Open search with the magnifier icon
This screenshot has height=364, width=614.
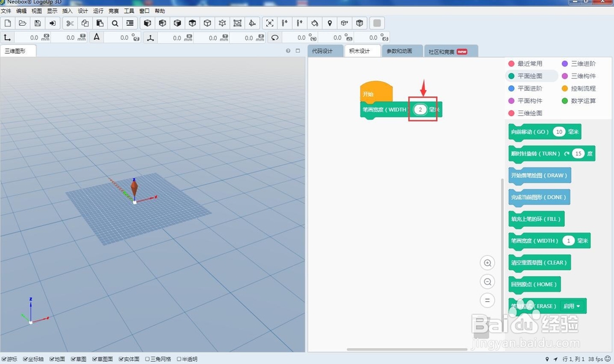115,23
